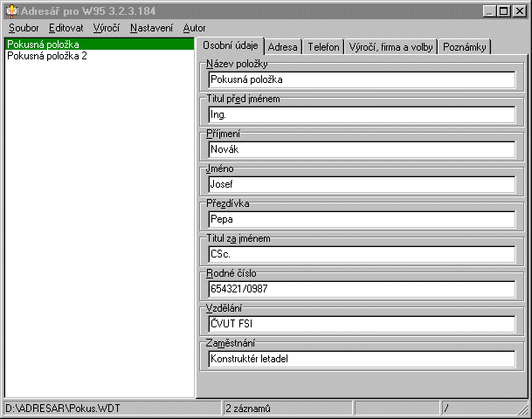The image size is (532, 419).
Task: Maximize the Adresář window
Action: (503, 11)
